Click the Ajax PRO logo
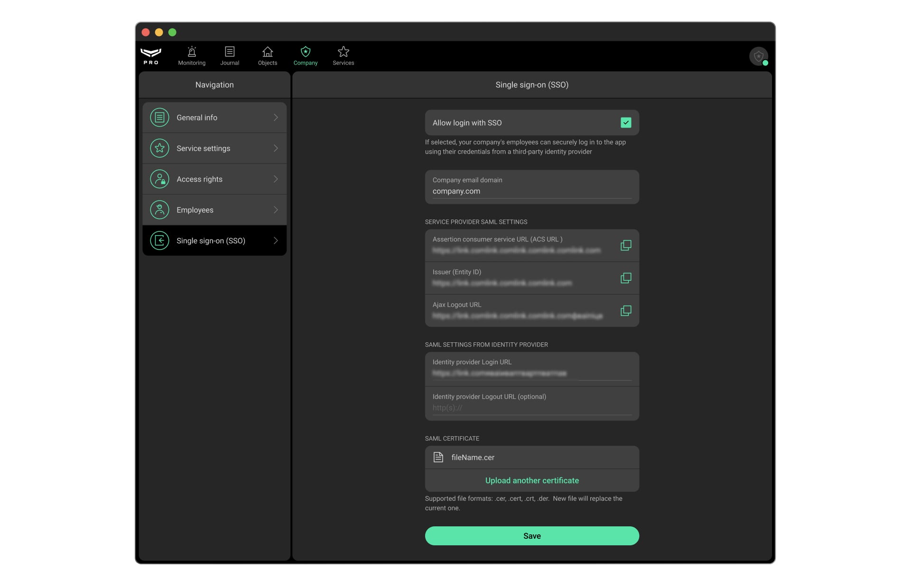The height and width of the screenshot is (588, 911). pyautogui.click(x=151, y=55)
